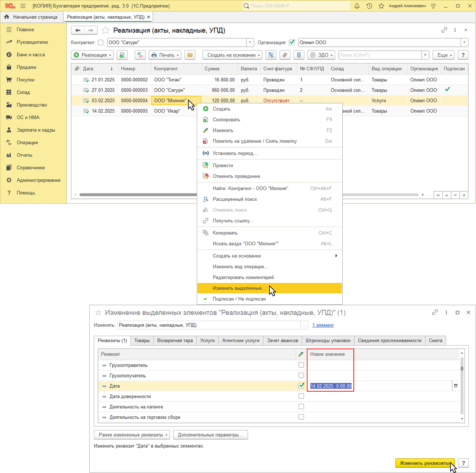The height and width of the screenshot is (473, 476).
Task: Open Реализация create dropdown button
Action: point(92,55)
